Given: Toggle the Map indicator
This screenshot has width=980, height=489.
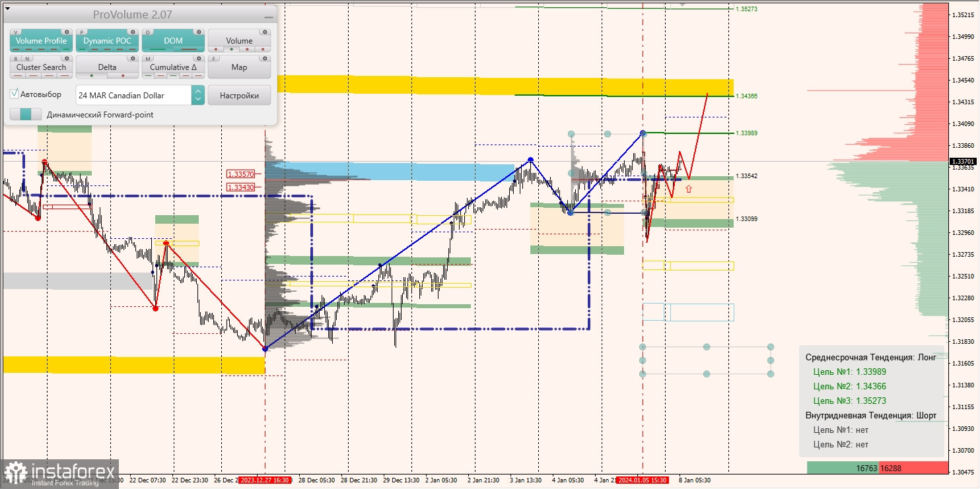Looking at the screenshot, I should [239, 67].
